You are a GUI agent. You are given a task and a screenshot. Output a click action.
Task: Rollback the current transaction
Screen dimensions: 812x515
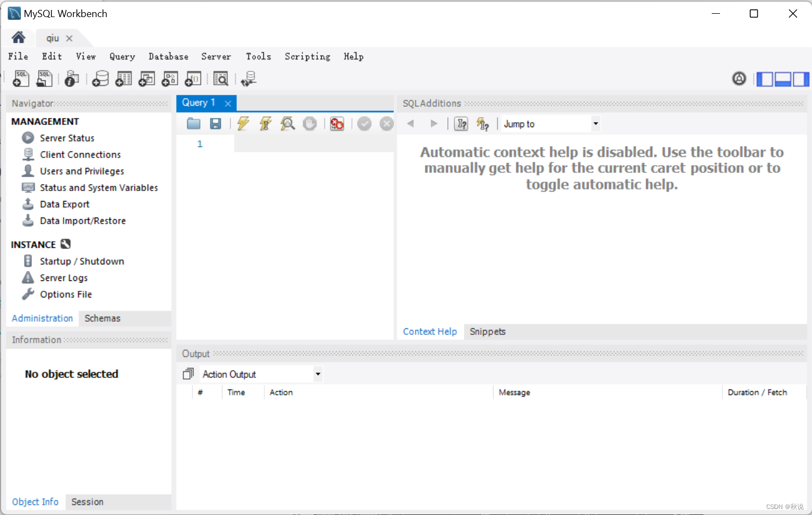coord(387,123)
